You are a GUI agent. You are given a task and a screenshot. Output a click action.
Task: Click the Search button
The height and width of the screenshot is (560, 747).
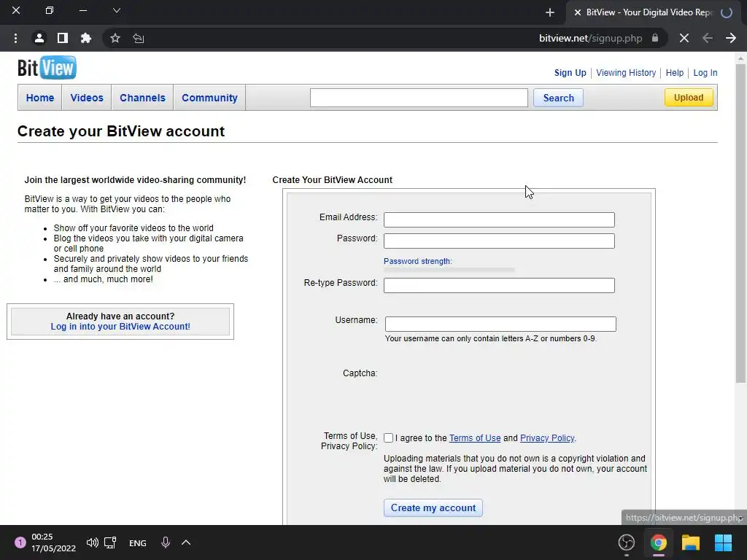coord(558,98)
